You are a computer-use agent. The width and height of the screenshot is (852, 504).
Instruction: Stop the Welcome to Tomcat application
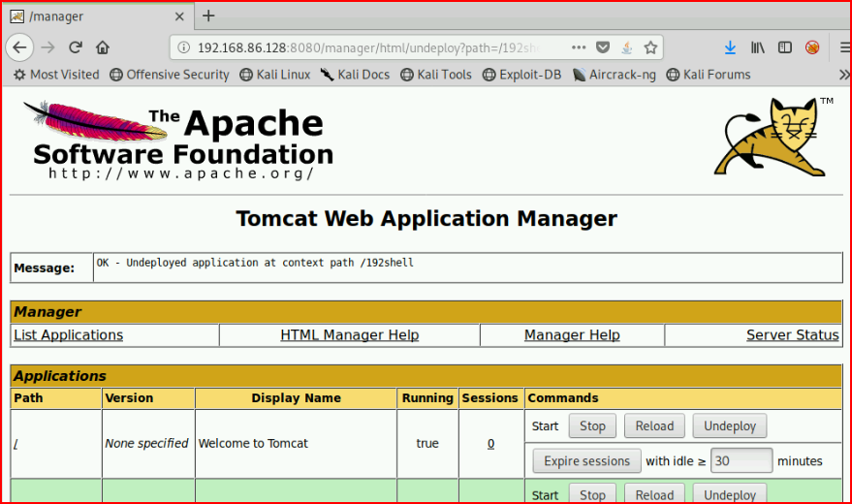[592, 425]
